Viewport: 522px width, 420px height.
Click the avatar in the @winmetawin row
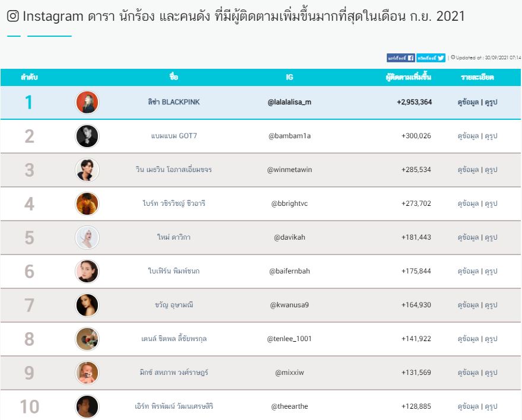[x=87, y=170]
